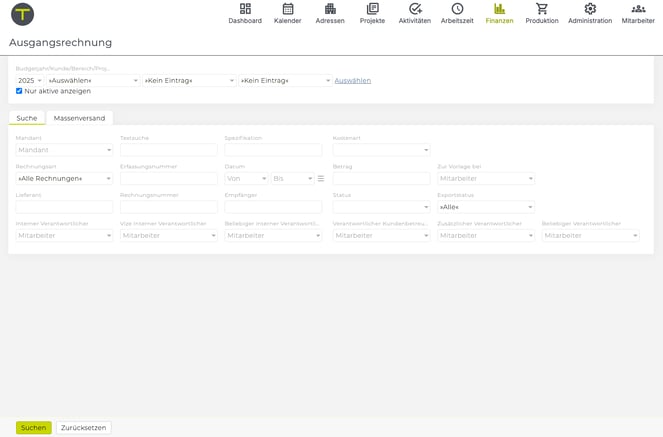Screen dimensions: 663x437
Task: Open the Kalender calendar icon
Action: [x=288, y=9]
